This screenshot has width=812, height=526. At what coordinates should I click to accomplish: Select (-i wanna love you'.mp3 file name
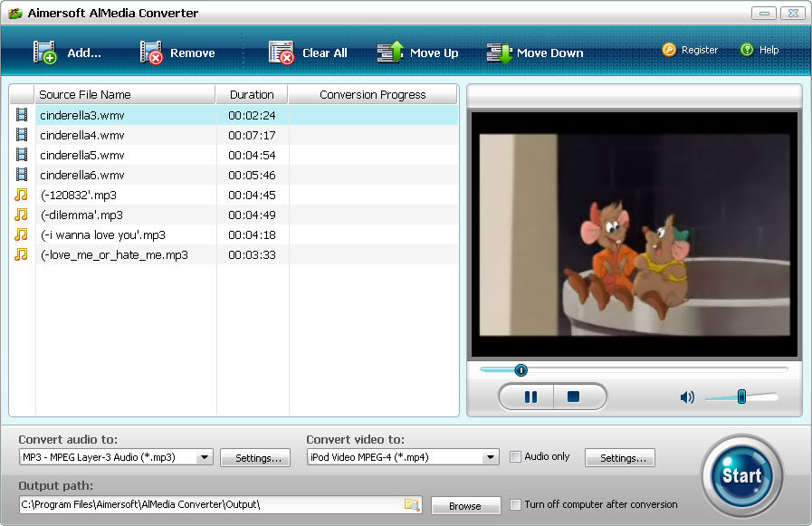[x=103, y=235]
